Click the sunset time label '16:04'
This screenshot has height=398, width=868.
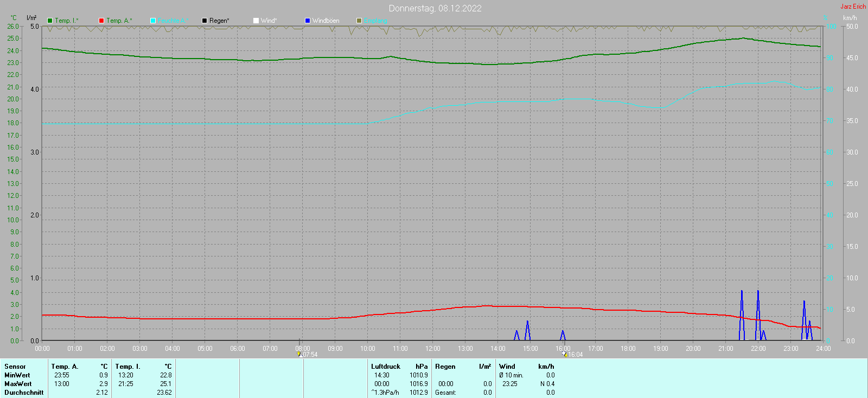coord(576,355)
